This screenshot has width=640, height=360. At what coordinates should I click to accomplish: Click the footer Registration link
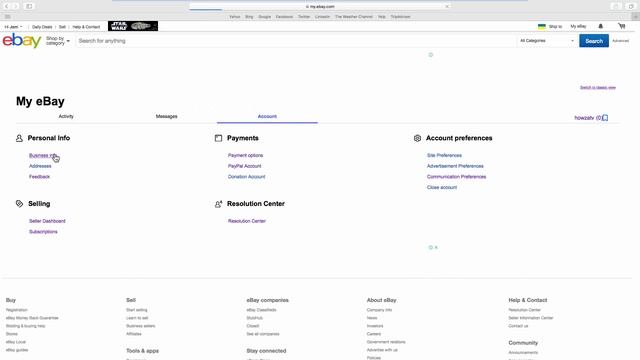[16, 310]
